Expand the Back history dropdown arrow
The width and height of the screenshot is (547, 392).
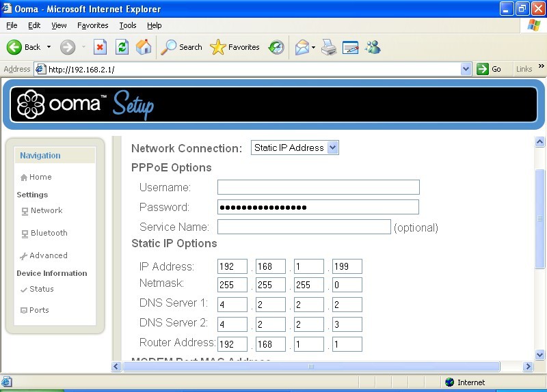coord(49,47)
